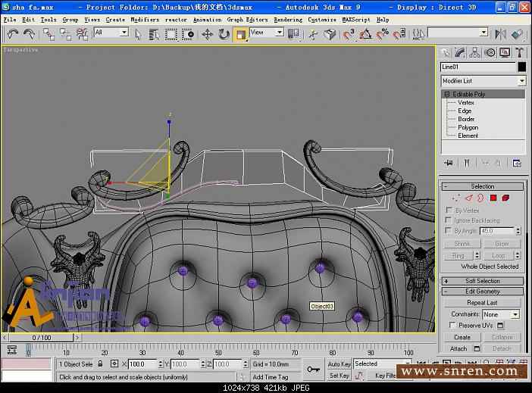Open the Rendering menu
Image resolution: width=532 pixels, height=393 pixels.
point(287,20)
